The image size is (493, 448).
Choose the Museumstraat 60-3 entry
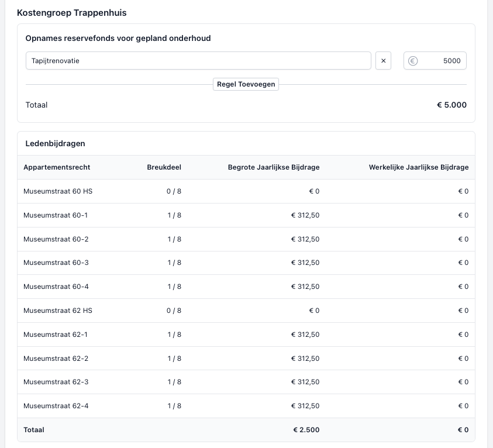click(56, 263)
